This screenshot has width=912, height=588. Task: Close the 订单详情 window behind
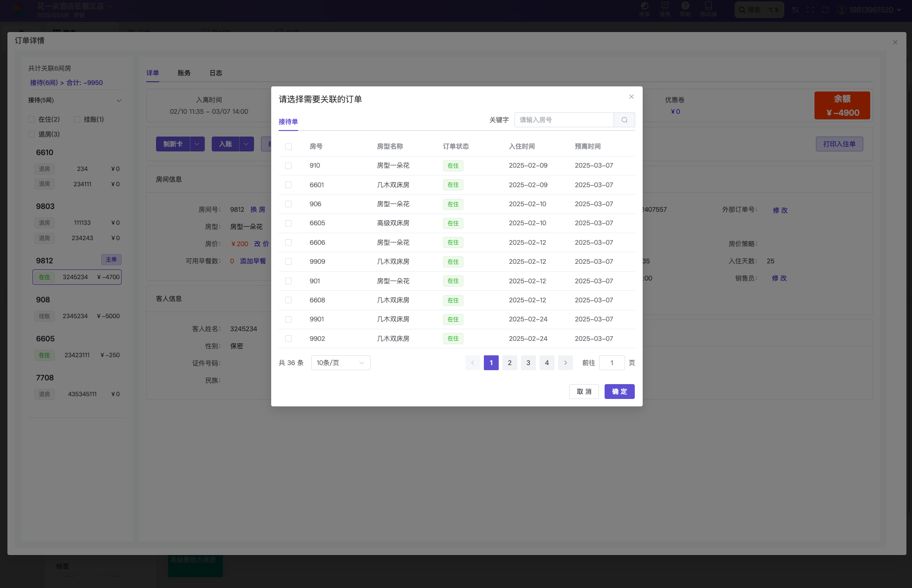pos(895,42)
